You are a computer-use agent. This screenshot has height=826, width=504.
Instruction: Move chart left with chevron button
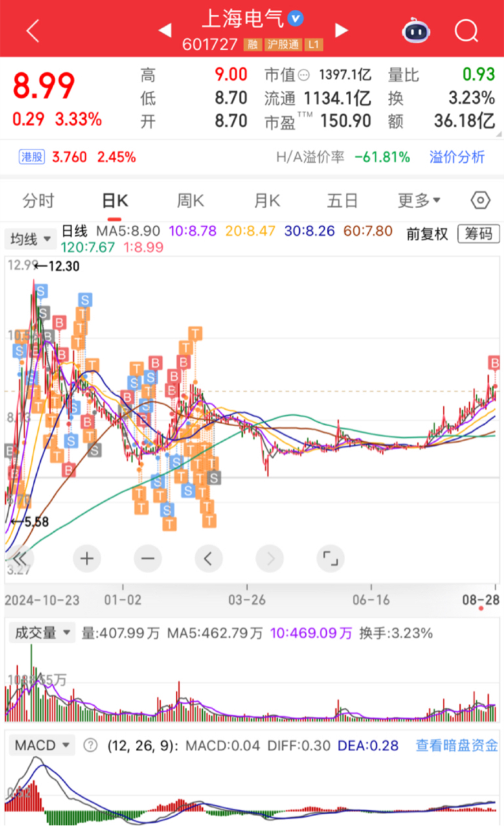pos(208,559)
